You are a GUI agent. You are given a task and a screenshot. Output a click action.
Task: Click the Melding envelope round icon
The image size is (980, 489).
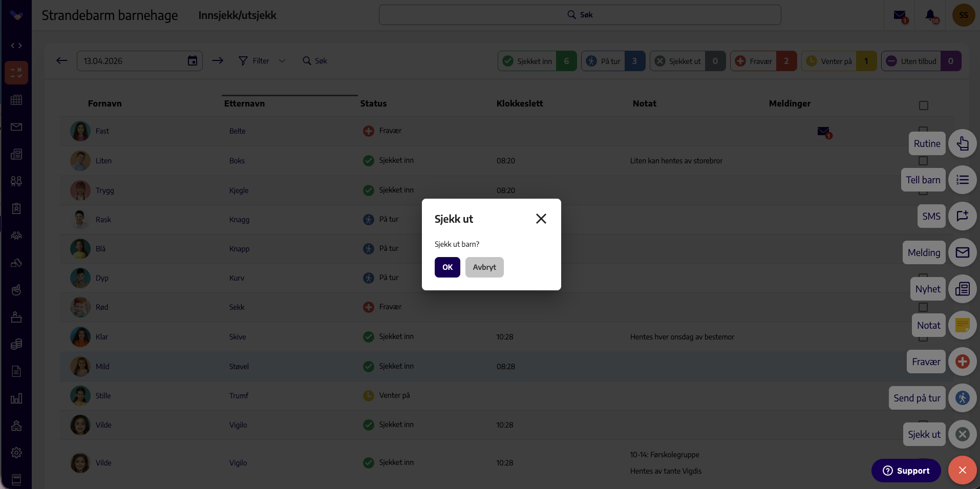tap(963, 252)
